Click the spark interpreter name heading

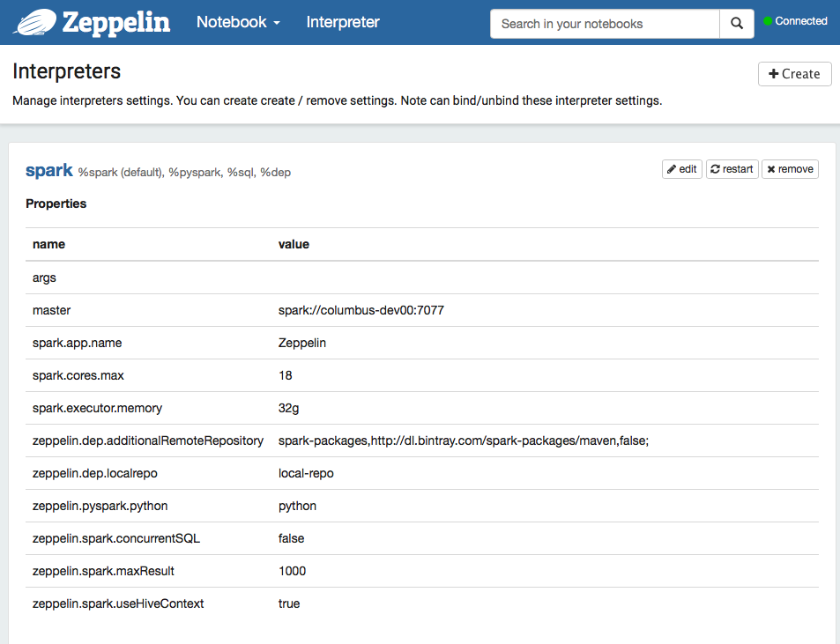point(49,170)
